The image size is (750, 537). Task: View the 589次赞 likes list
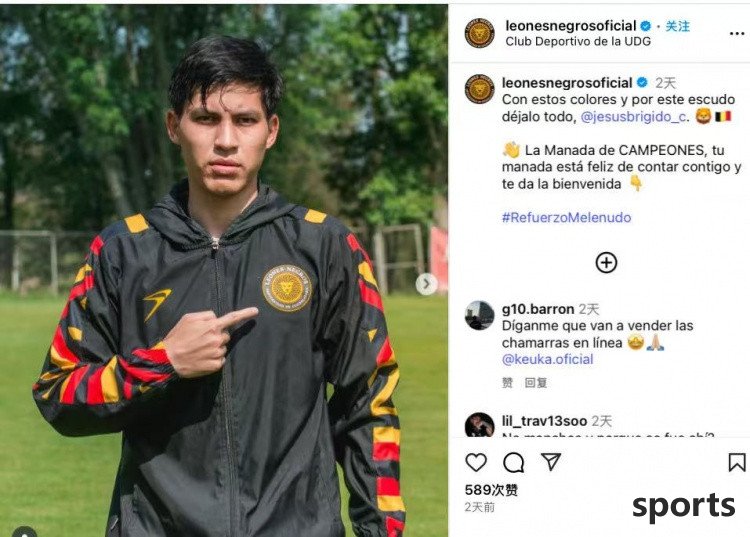491,490
